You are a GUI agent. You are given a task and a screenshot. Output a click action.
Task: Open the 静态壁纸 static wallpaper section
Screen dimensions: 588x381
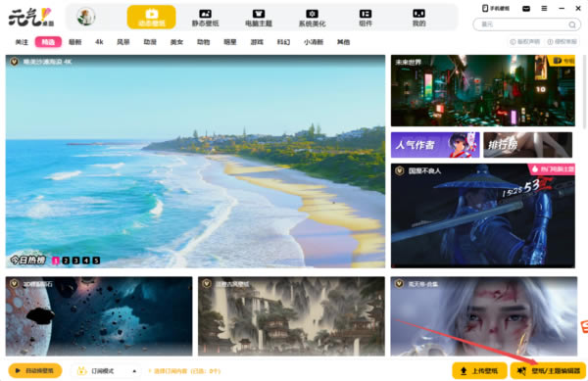click(x=205, y=18)
